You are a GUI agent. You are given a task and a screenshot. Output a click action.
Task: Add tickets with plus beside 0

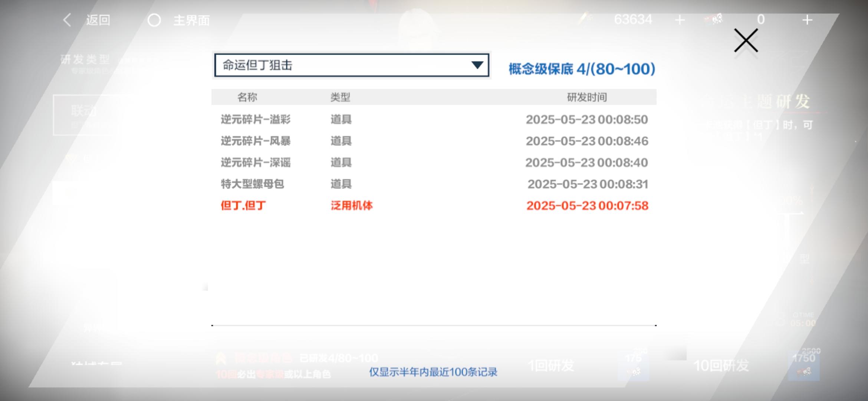(807, 20)
